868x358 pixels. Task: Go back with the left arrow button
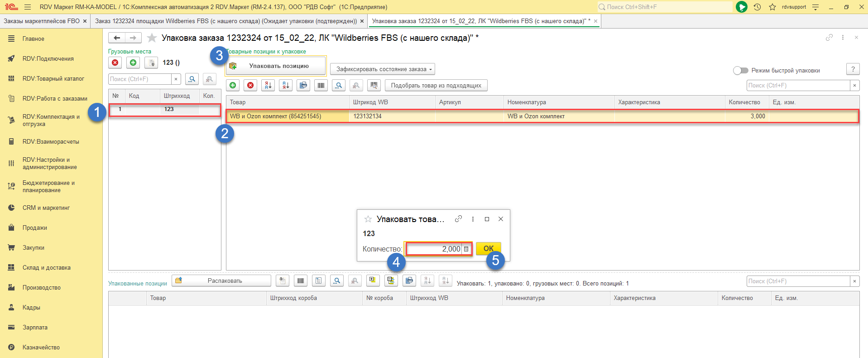point(117,38)
